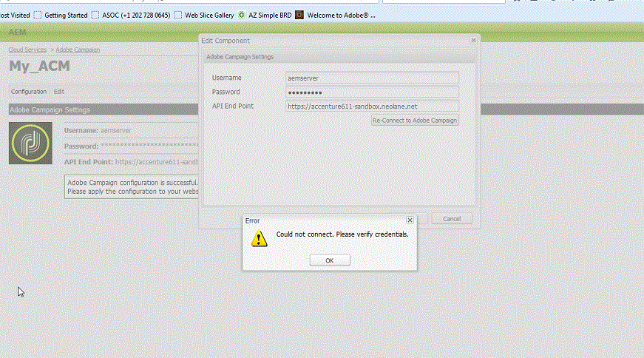
Task: Open the Web Slice Gallery bookmark
Action: (x=209, y=16)
